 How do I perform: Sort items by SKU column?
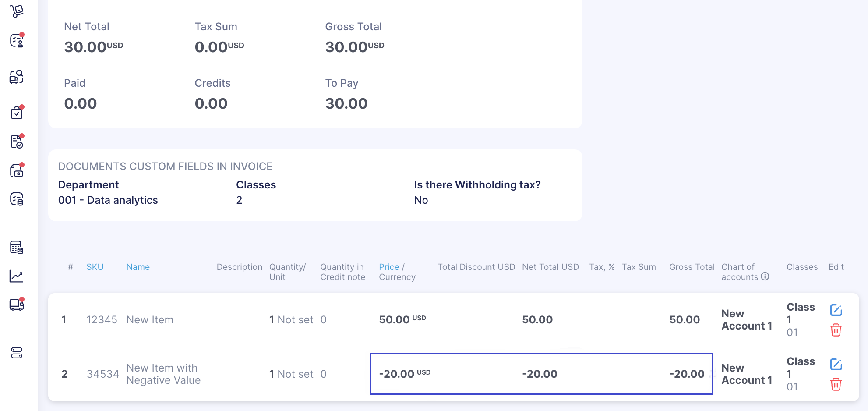(95, 267)
